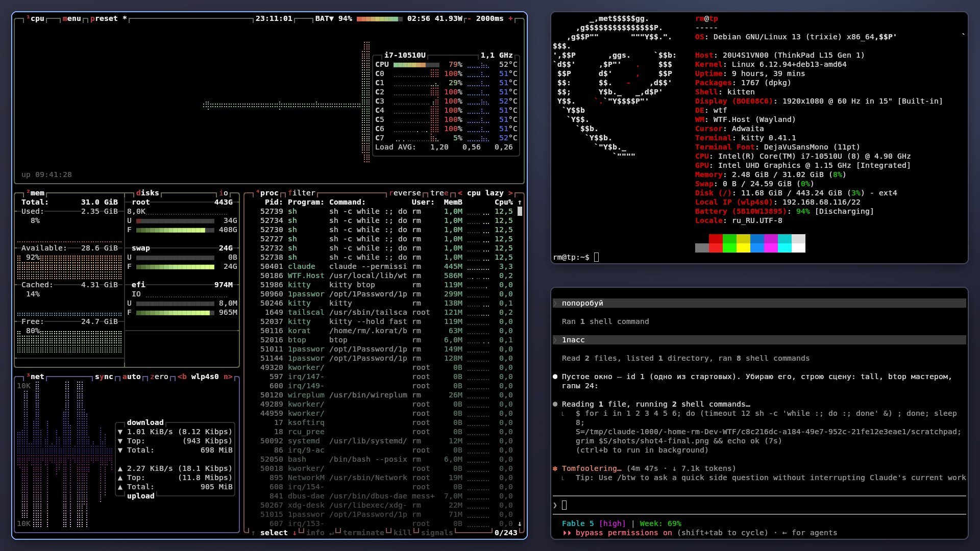This screenshot has height=551, width=980.
Task: Toggle the net box header
Action: [x=35, y=377]
